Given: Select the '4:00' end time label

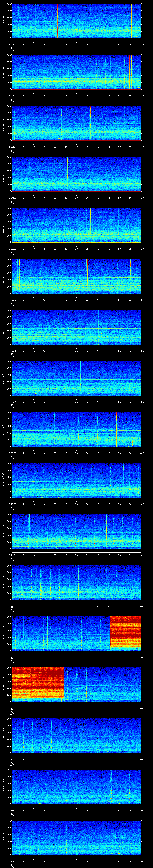Looking at the screenshot, I should click(x=141, y=147).
